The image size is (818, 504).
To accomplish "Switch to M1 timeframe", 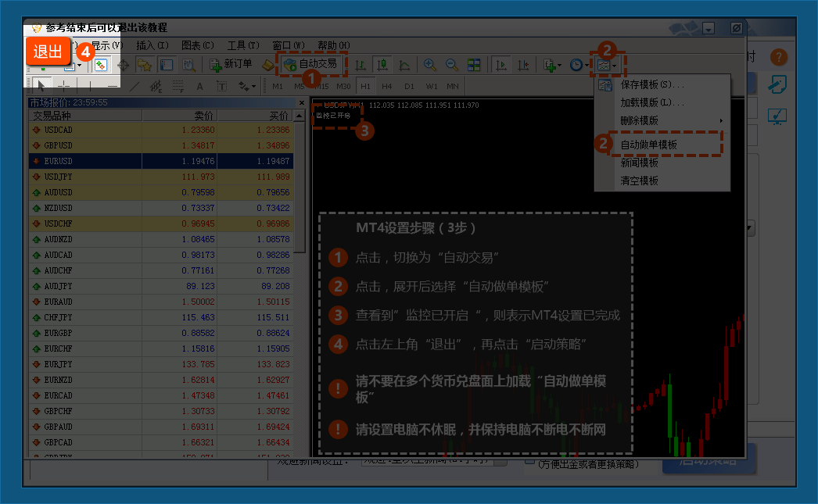I will (278, 86).
